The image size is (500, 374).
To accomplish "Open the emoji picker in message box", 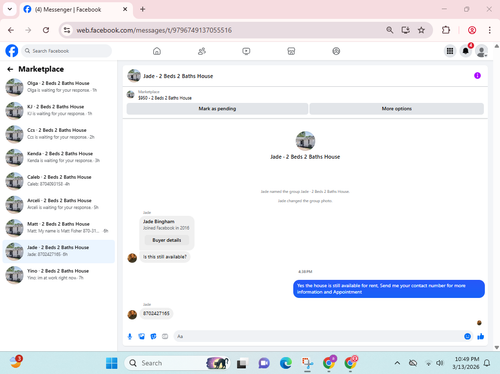I will pyautogui.click(x=467, y=336).
